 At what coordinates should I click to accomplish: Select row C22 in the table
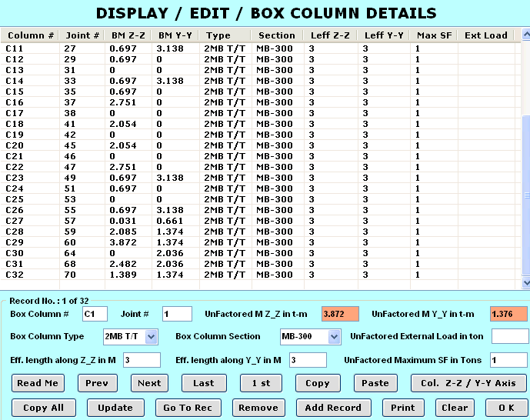[260, 167]
